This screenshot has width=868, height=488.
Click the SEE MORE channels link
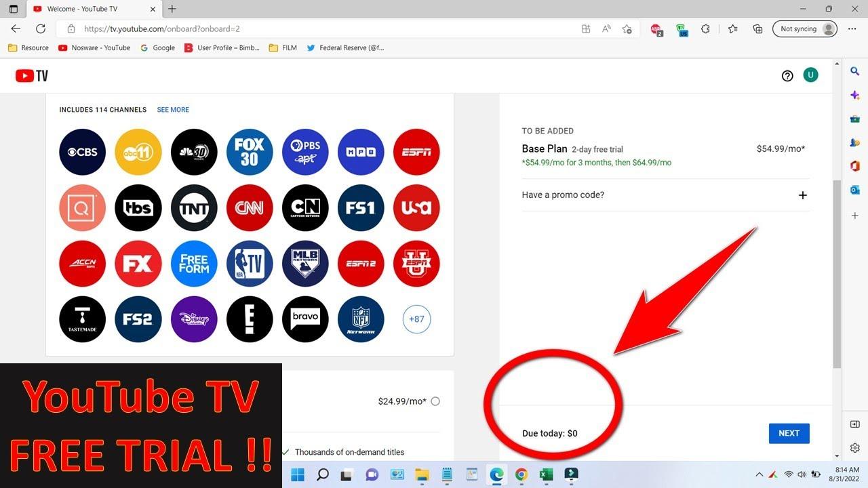(173, 110)
